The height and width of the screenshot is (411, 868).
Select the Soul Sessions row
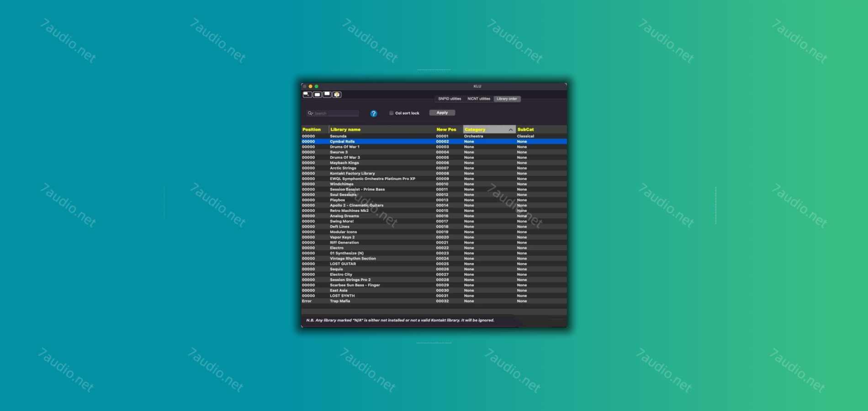434,195
